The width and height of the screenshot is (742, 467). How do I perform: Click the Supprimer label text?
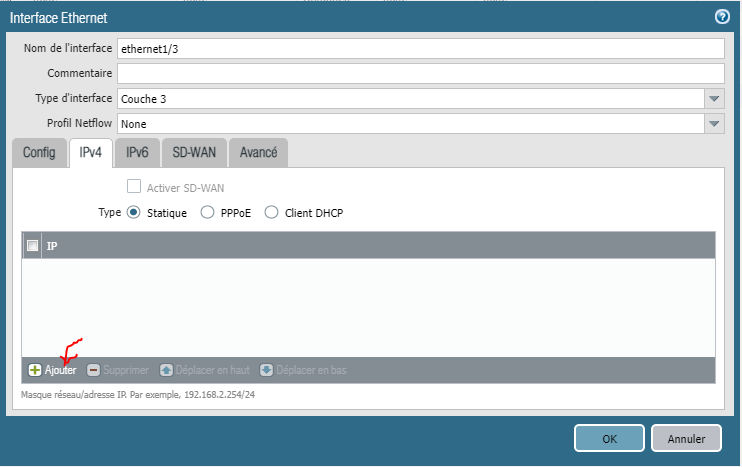coord(126,370)
